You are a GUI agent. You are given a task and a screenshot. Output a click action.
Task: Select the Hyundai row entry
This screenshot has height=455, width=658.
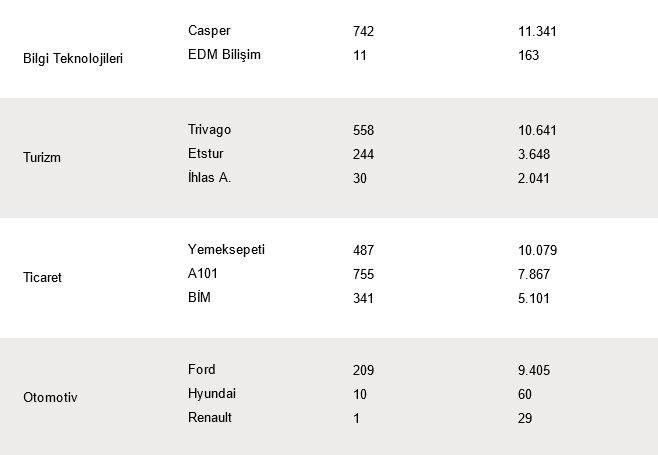212,394
